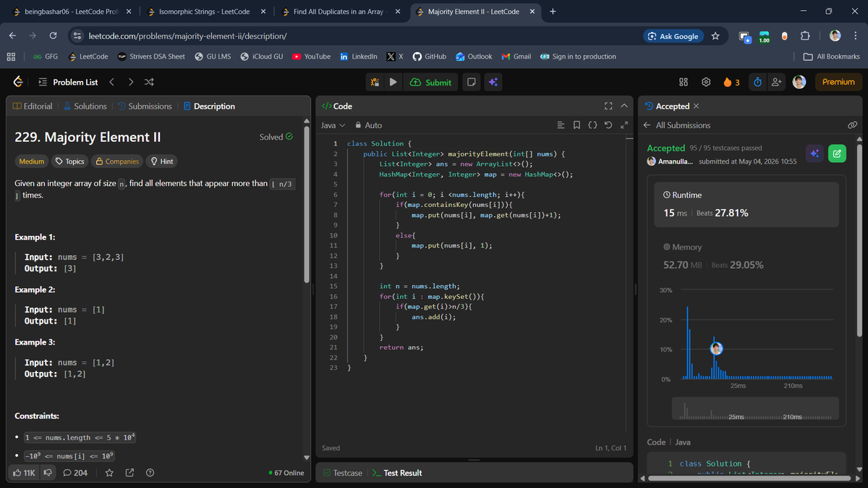868x488 pixels.
Task: Reset code with the undo arrow icon
Action: (608, 125)
